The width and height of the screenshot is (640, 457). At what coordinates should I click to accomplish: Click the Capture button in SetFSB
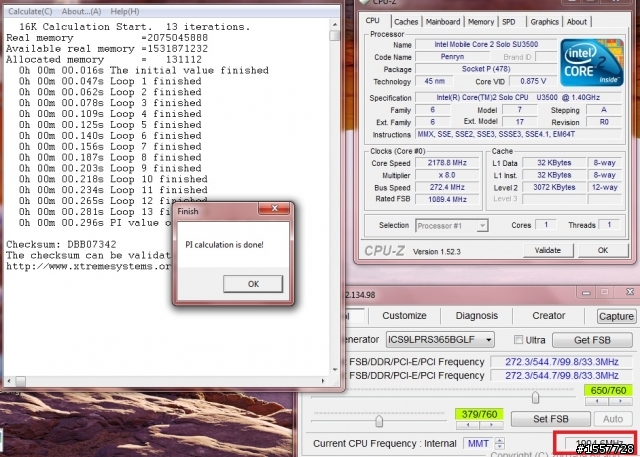click(616, 316)
